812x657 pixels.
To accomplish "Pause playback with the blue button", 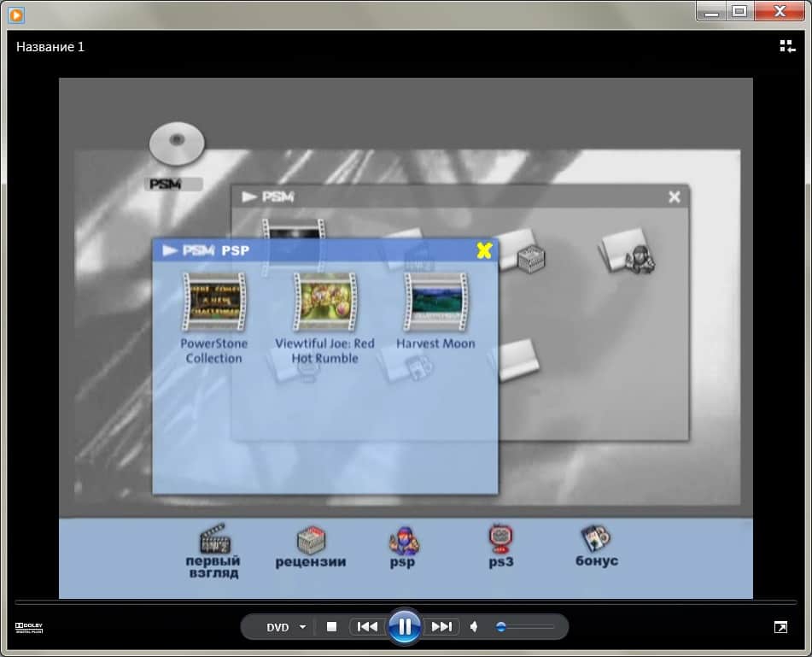I will pos(405,626).
